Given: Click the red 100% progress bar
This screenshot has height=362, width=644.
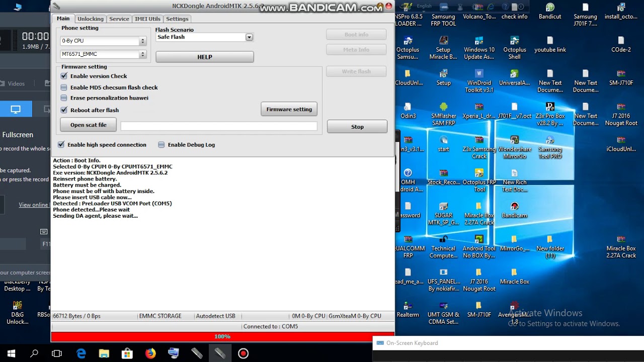Looking at the screenshot, I should pos(222,336).
